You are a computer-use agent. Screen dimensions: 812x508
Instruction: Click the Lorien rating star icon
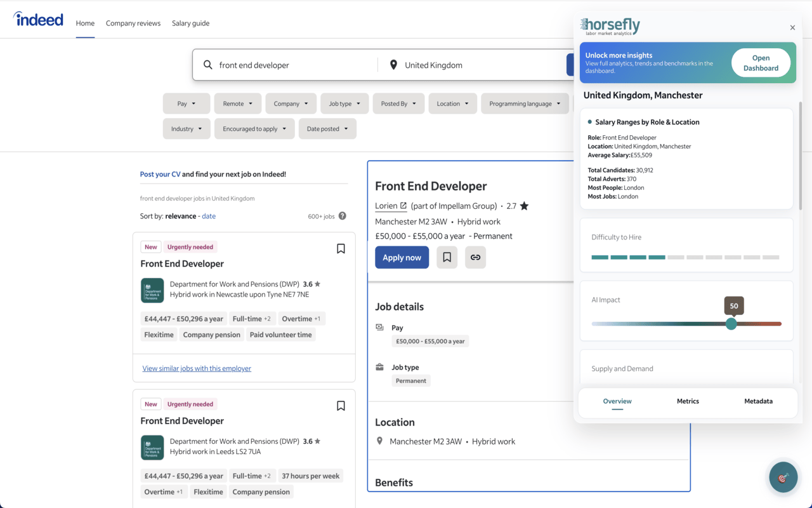coord(524,206)
